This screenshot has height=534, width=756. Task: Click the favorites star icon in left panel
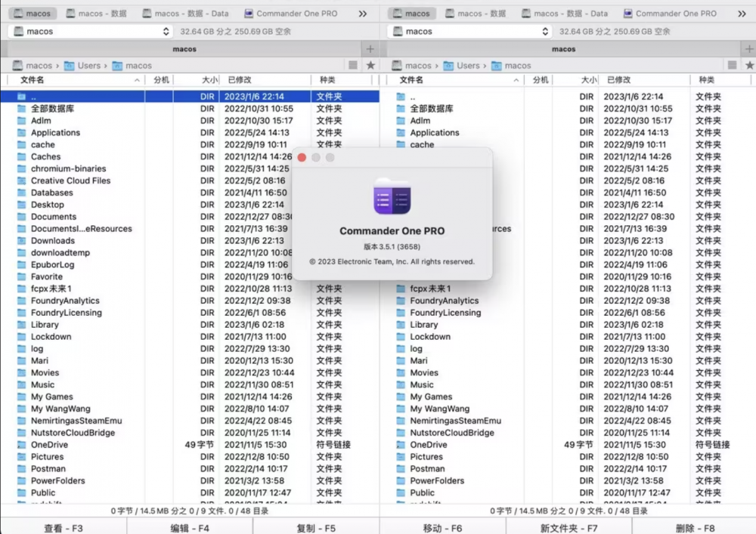(x=370, y=65)
